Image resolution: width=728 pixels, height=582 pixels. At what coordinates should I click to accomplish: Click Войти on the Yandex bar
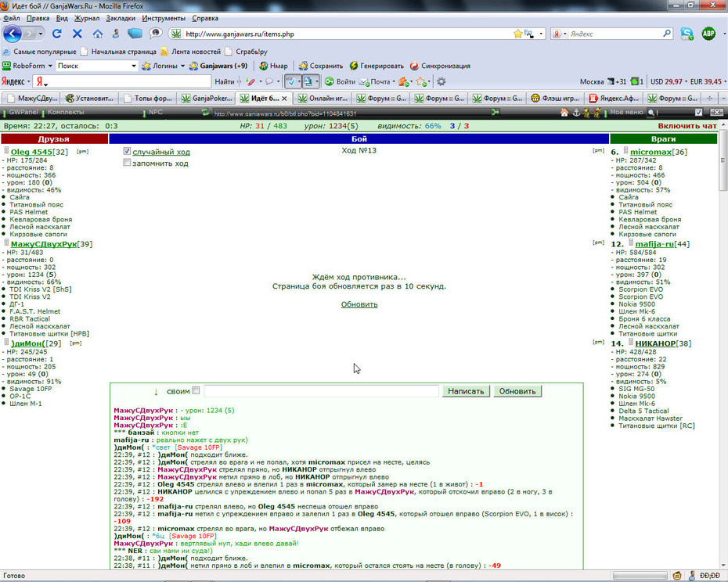(x=341, y=81)
